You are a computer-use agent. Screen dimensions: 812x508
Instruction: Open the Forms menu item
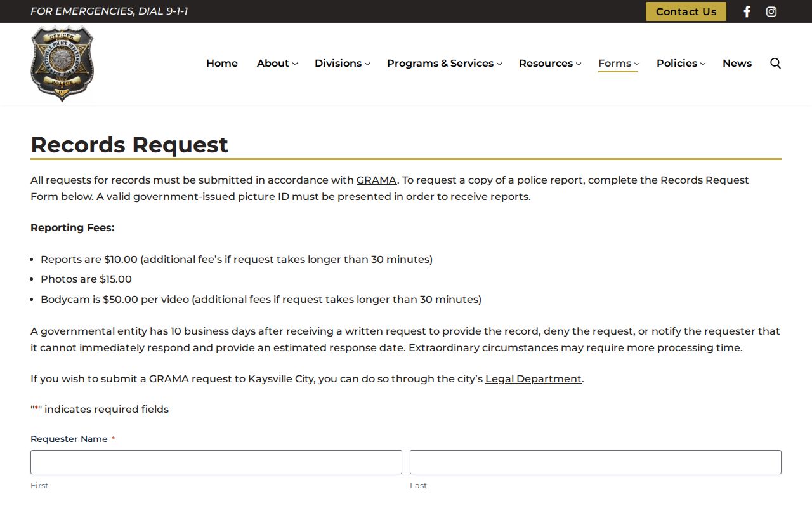pyautogui.click(x=615, y=63)
